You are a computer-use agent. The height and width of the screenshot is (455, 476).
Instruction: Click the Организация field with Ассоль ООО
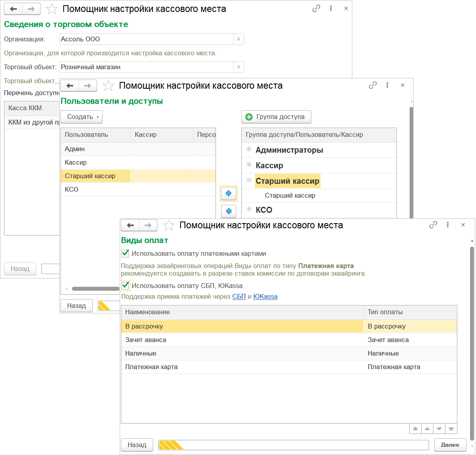pos(146,39)
